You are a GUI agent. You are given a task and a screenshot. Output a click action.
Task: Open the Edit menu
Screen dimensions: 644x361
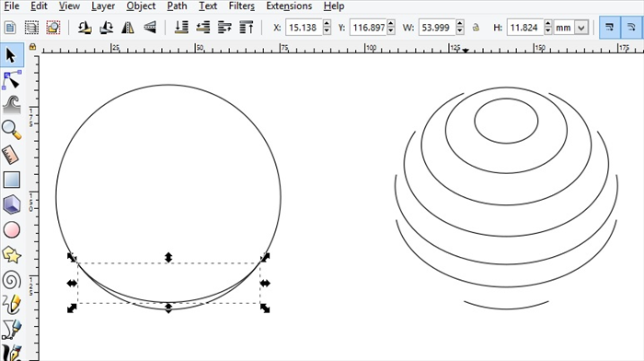click(x=39, y=6)
